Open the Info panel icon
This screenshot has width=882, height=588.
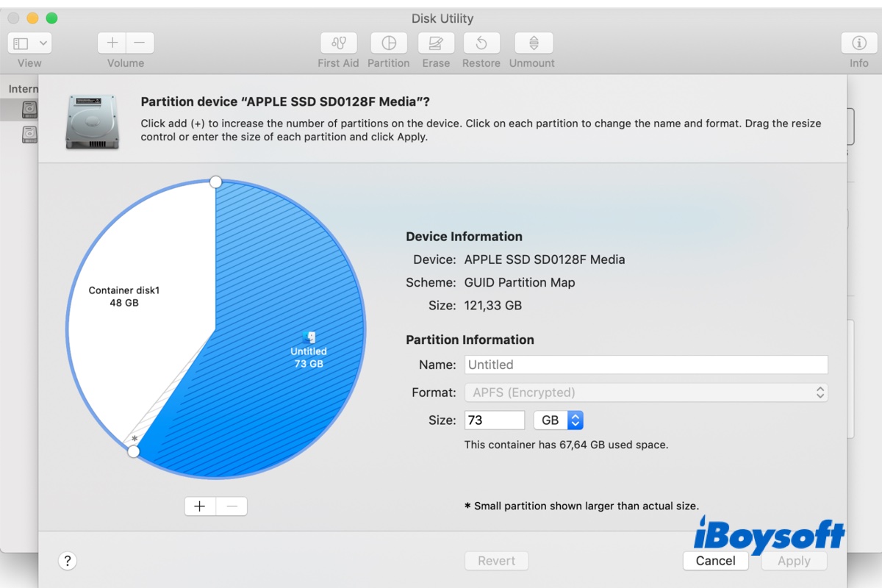858,43
